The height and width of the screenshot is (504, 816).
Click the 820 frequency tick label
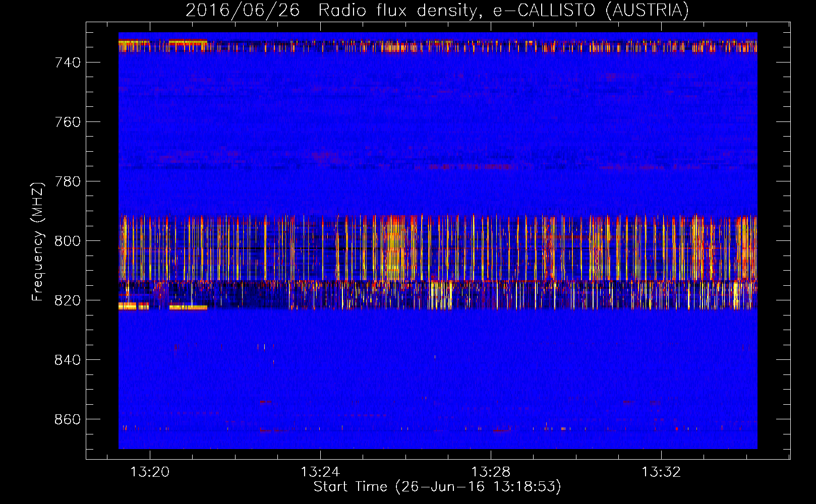68,300
